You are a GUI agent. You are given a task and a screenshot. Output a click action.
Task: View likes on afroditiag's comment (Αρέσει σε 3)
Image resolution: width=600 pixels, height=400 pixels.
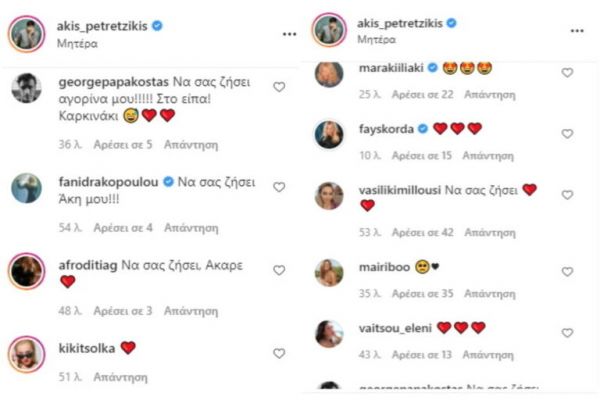(122, 311)
